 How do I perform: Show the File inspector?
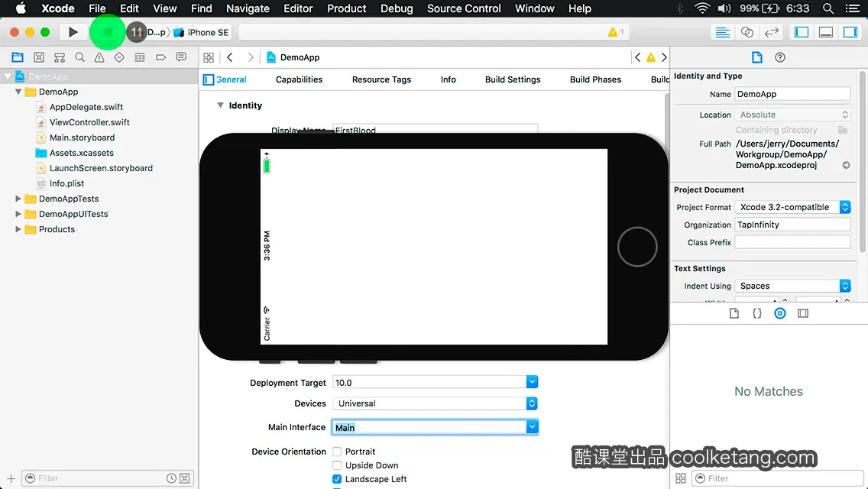coord(756,57)
